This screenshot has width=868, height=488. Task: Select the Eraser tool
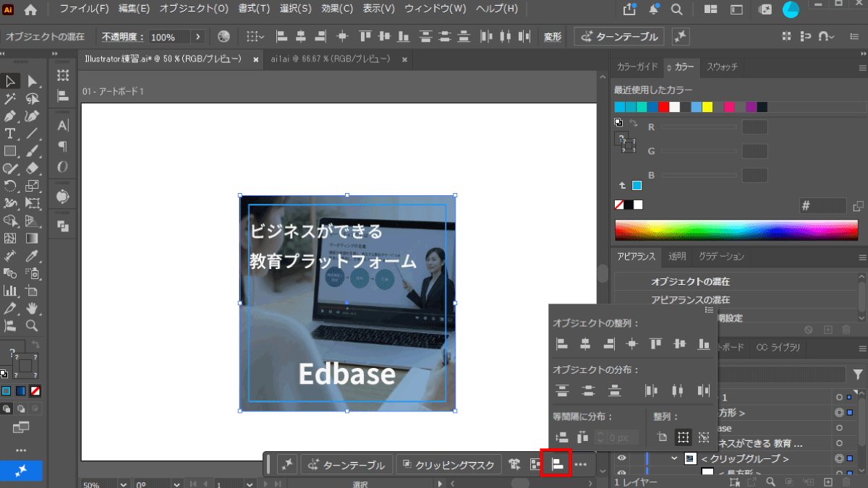tap(32, 168)
